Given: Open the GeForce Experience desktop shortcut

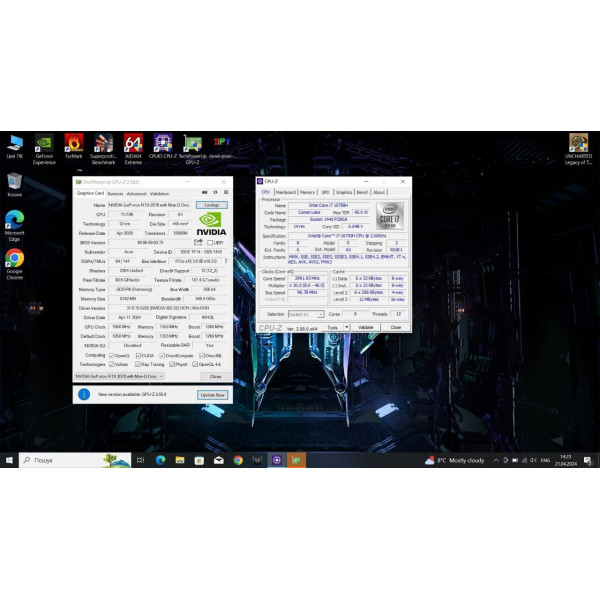Looking at the screenshot, I should click(44, 149).
